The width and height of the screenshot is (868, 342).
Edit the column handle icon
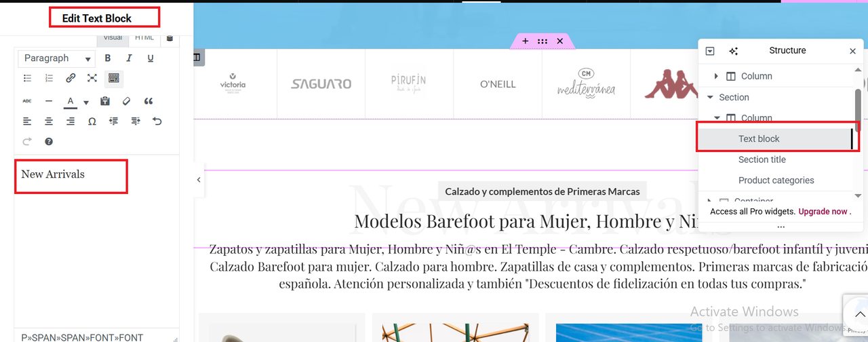coord(197,58)
